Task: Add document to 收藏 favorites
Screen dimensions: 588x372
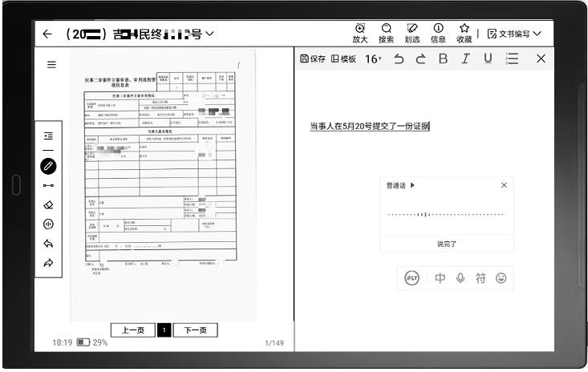Action: [464, 33]
